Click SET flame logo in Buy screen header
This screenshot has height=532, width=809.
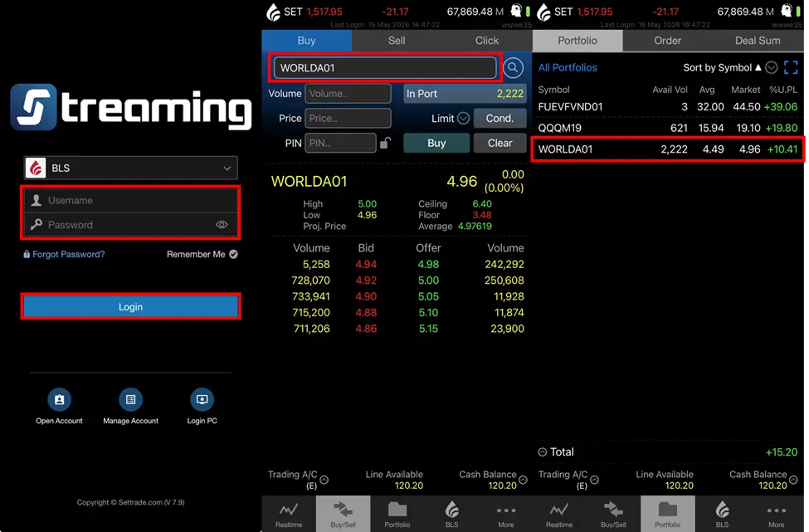coord(273,12)
